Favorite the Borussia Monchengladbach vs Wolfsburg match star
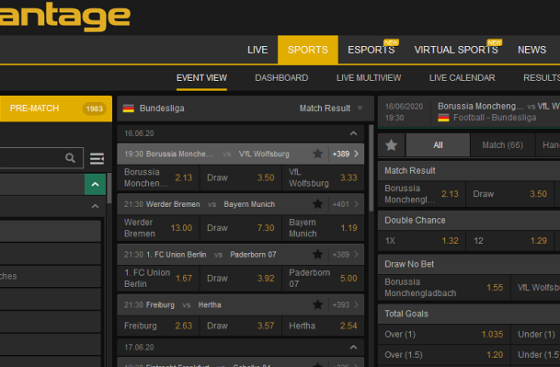Screen dimensions: 560x367 [x=318, y=154]
